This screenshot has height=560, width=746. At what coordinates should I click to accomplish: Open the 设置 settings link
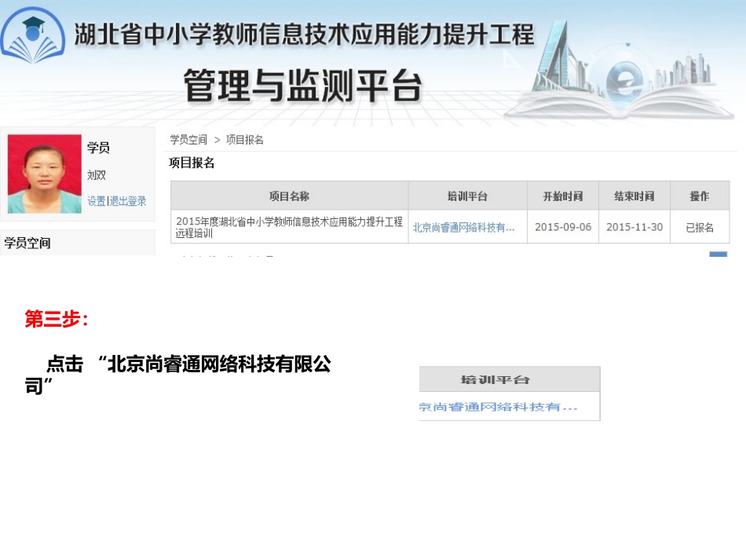tap(96, 201)
